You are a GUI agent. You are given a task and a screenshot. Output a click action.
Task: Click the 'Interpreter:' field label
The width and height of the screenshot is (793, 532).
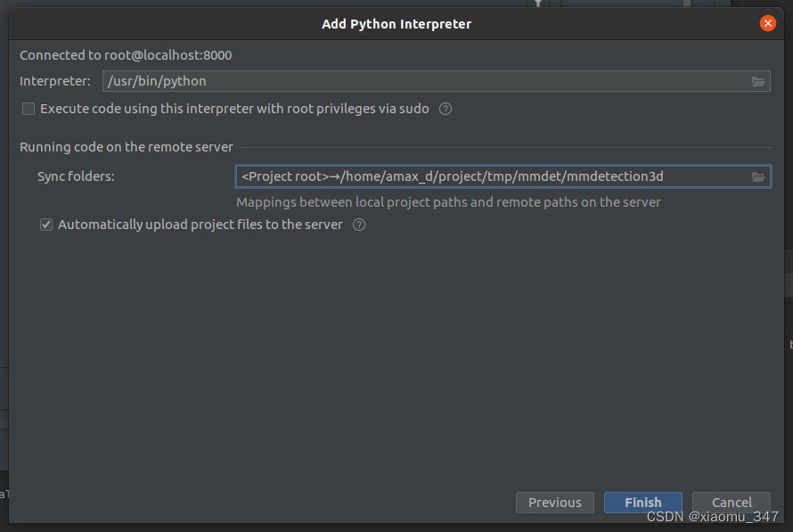(55, 81)
